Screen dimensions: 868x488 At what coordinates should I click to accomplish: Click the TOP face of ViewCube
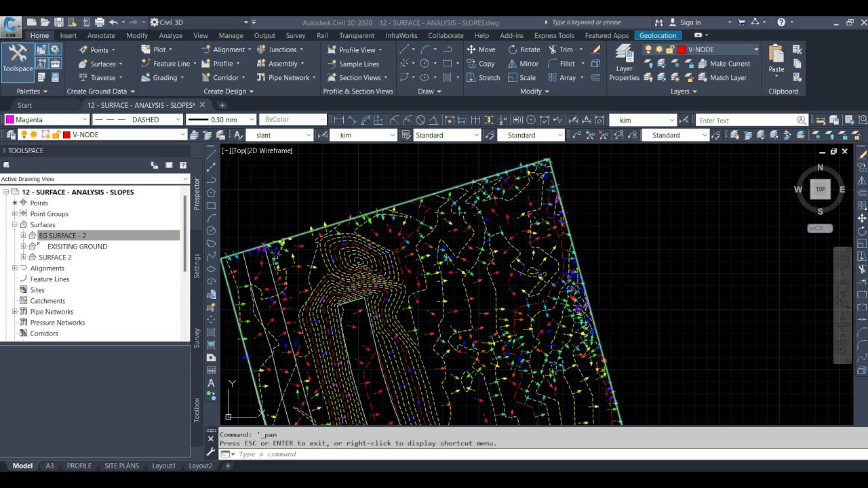pos(820,189)
